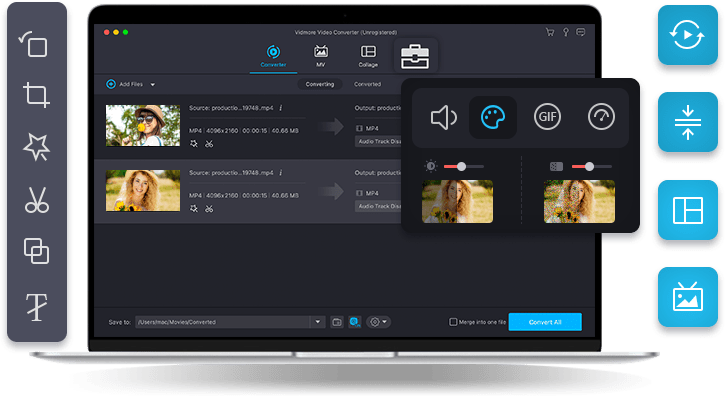This screenshot has height=396, width=725.
Task: Click the hardware acceleration icon in bottom bar
Action: 355,322
